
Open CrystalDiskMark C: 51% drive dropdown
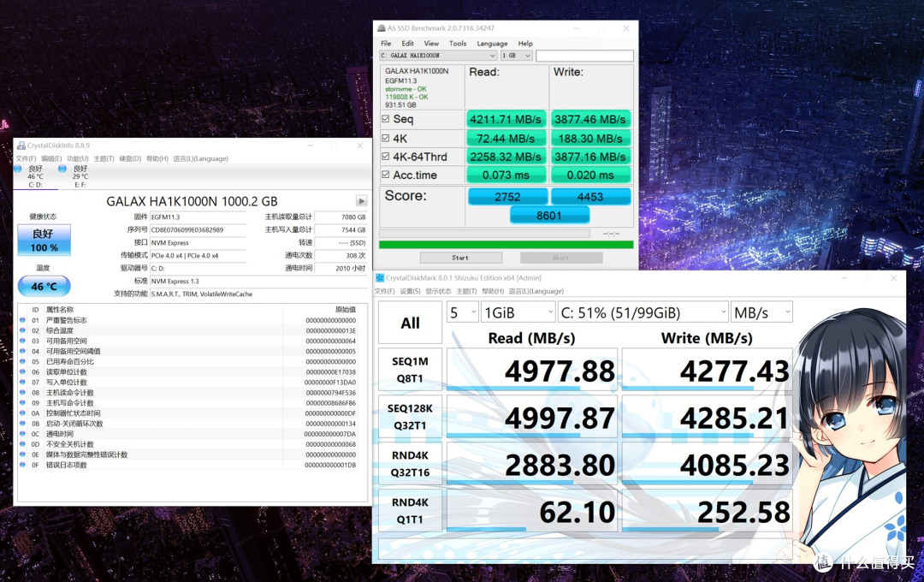[643, 312]
